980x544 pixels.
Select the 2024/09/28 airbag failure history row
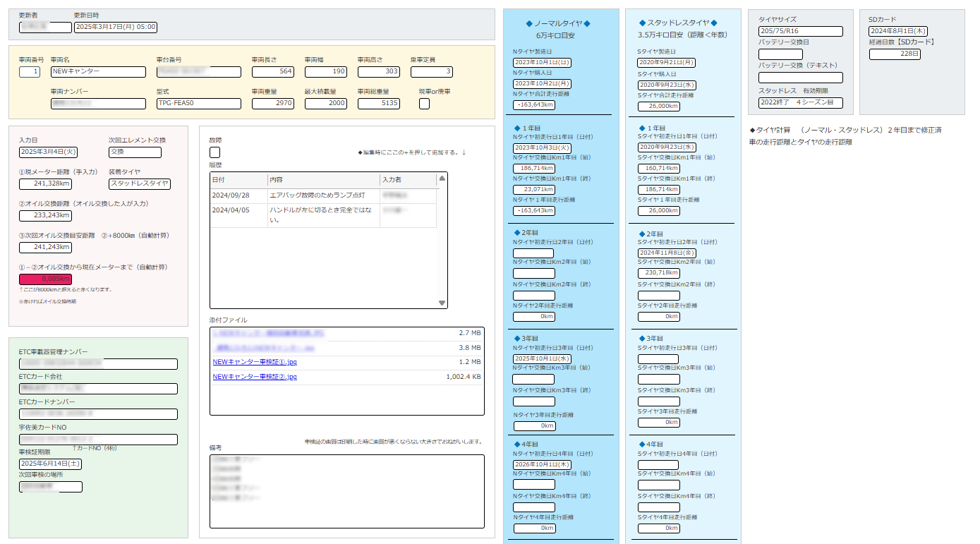point(322,195)
